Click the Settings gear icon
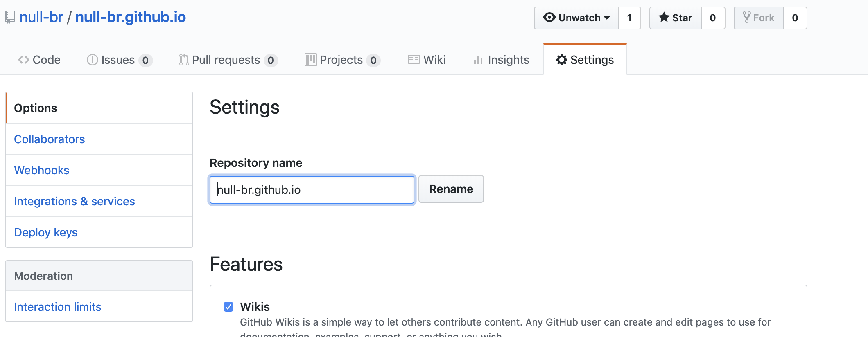 click(x=562, y=60)
